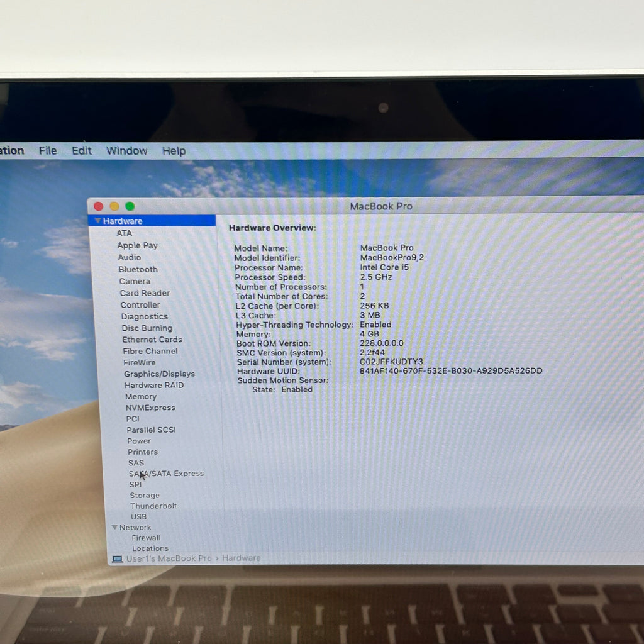
Task: Click the 4 GB memory value
Action: [369, 334]
